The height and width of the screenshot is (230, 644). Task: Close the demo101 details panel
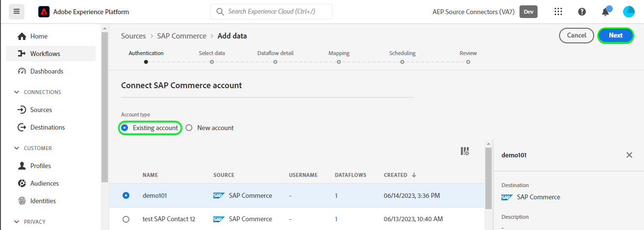629,155
